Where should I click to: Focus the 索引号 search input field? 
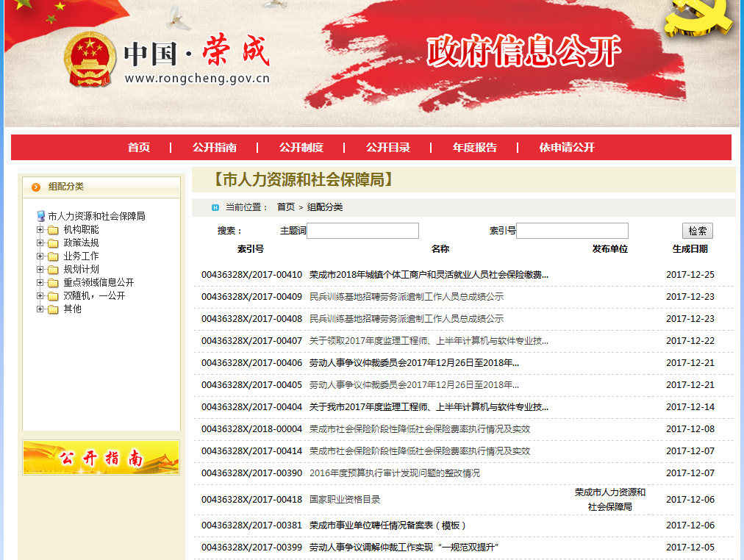(572, 231)
